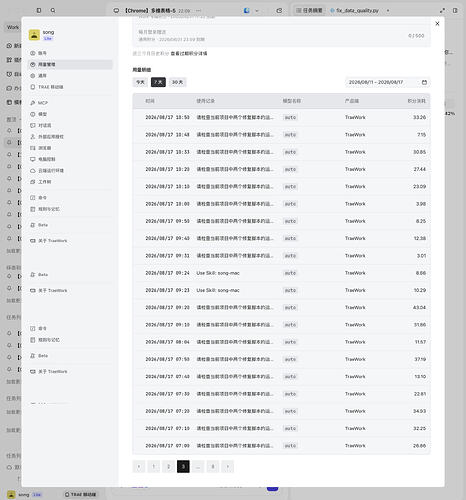Switch to the 任务摘要 tab

tap(310, 11)
